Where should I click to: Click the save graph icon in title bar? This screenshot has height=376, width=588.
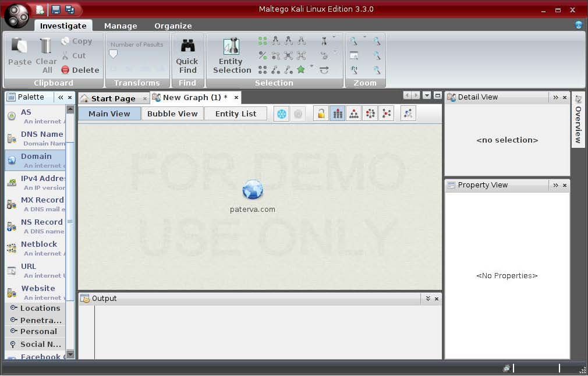[56, 9]
